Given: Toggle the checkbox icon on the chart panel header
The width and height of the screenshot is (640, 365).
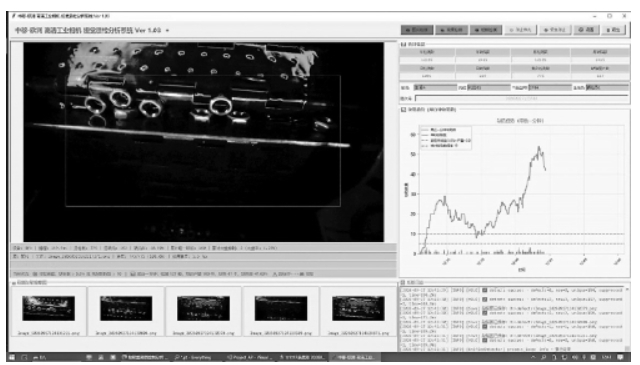Looking at the screenshot, I should click(x=403, y=109).
